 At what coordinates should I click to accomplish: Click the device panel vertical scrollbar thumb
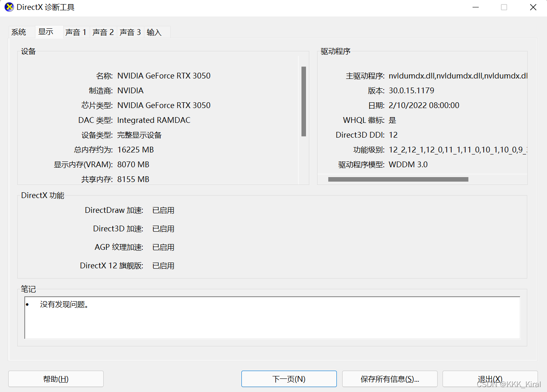tap(304, 101)
